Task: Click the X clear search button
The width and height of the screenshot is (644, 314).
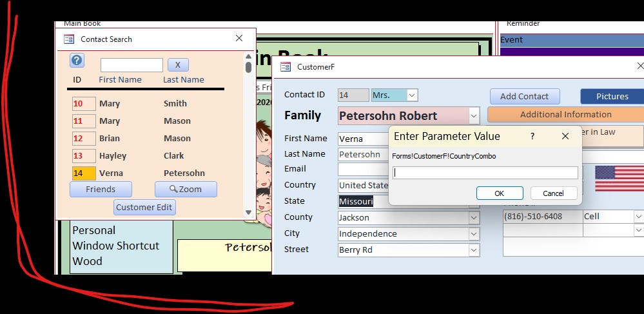Action: point(178,65)
